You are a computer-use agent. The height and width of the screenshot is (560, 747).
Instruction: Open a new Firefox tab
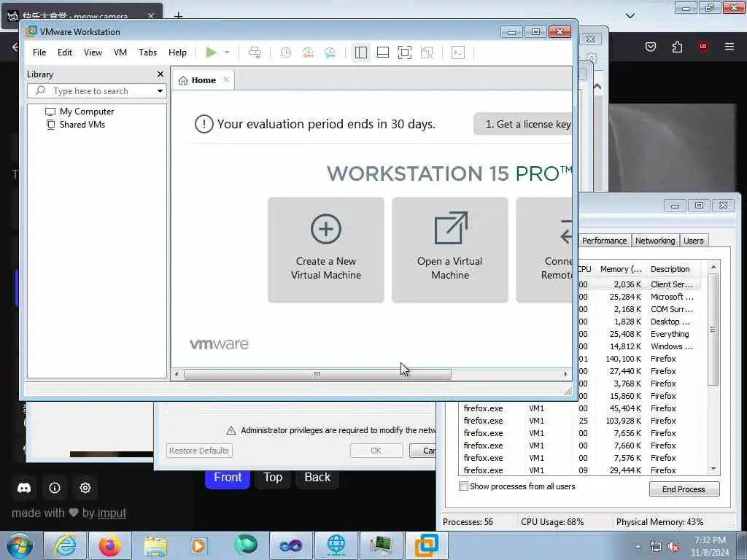(x=178, y=16)
